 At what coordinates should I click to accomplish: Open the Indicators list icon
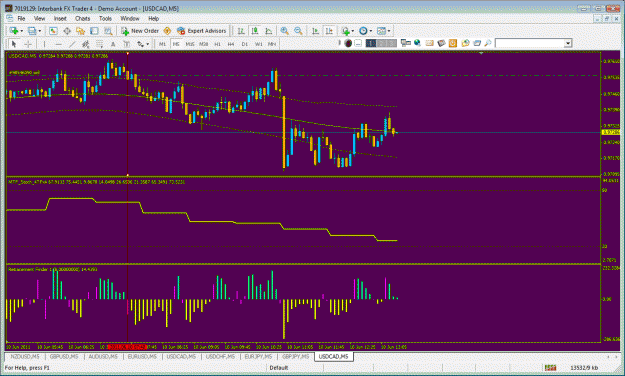click(345, 31)
